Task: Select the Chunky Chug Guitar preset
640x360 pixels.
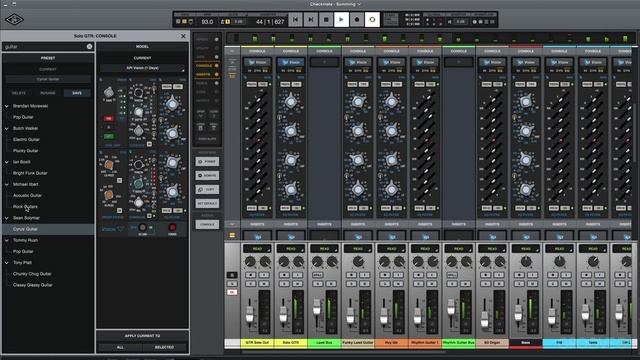Action: 32,274
